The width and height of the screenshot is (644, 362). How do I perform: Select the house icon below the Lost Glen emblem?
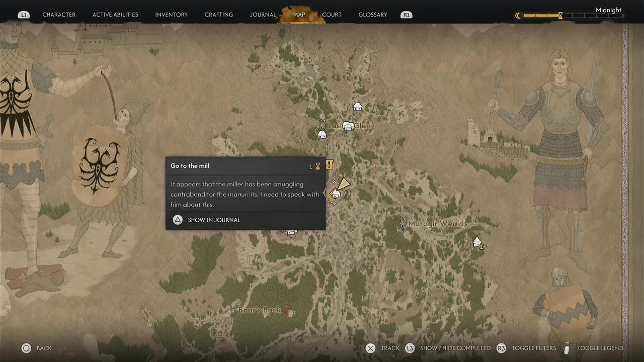point(321,134)
